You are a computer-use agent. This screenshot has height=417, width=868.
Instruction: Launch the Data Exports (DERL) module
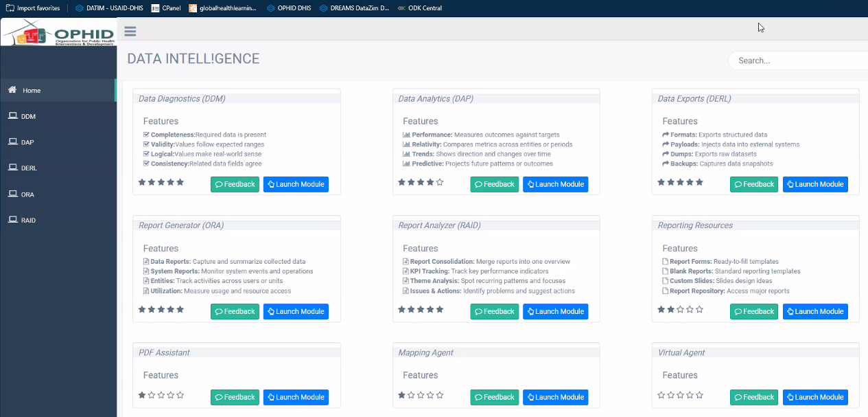click(815, 184)
